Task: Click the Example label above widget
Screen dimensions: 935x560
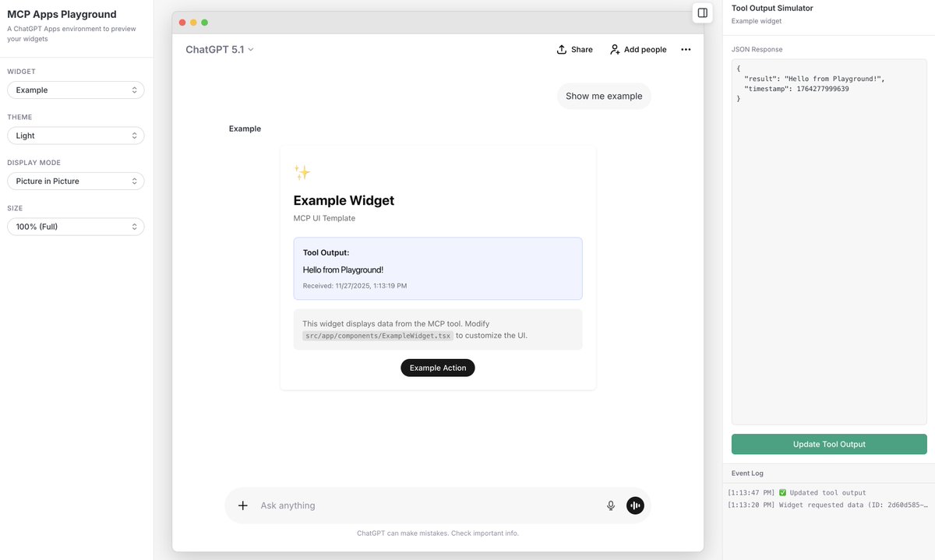Action: (x=245, y=129)
